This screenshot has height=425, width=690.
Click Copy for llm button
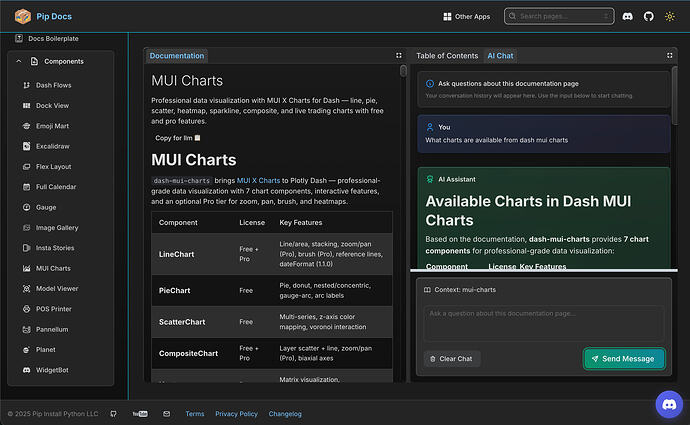point(177,138)
